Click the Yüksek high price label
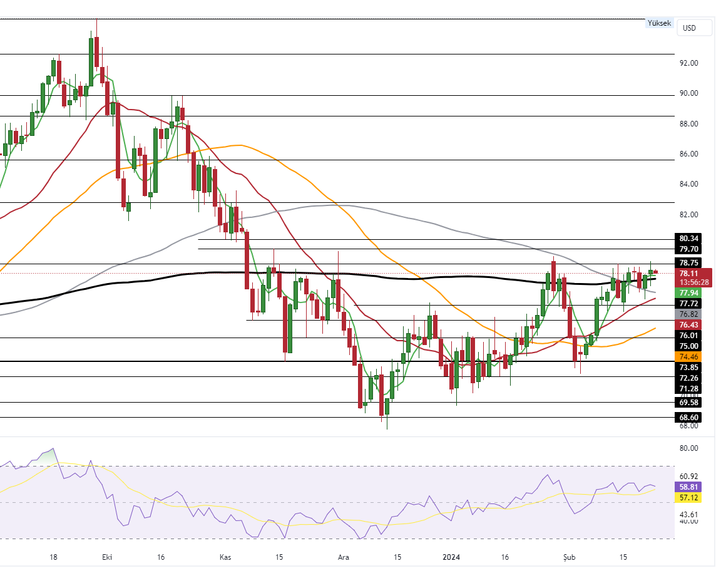Viewport: 721px width, 588px height. point(660,23)
